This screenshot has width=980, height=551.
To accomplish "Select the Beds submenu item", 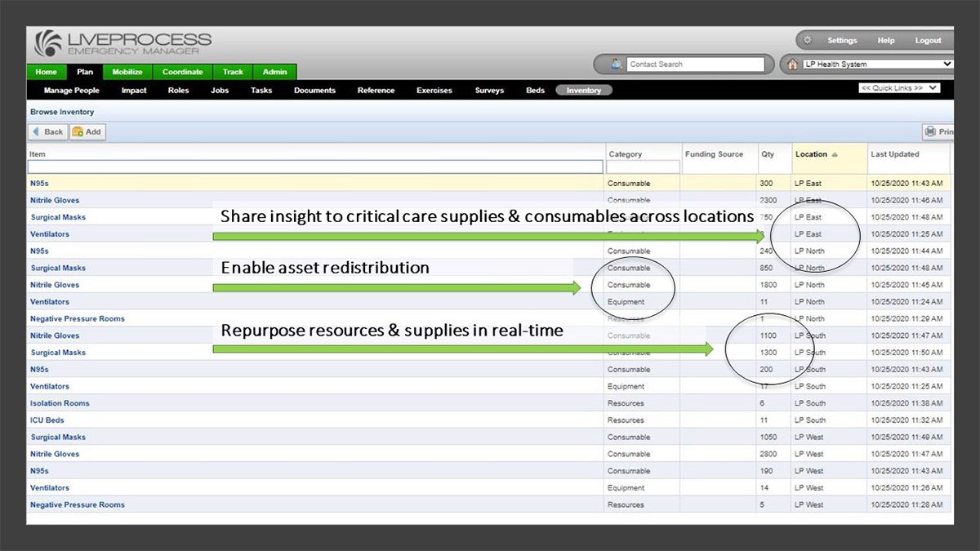I will pos(535,91).
